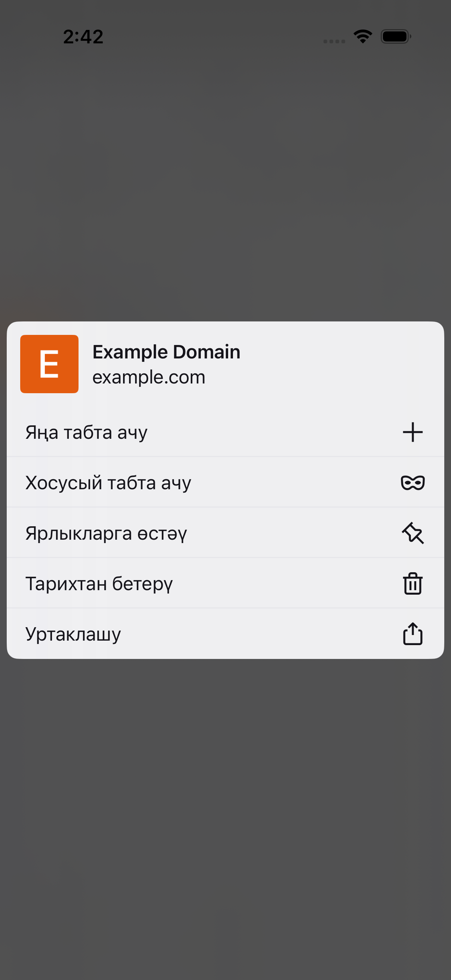Choose 'Тарихтан бетерү' to delete history

tap(225, 583)
